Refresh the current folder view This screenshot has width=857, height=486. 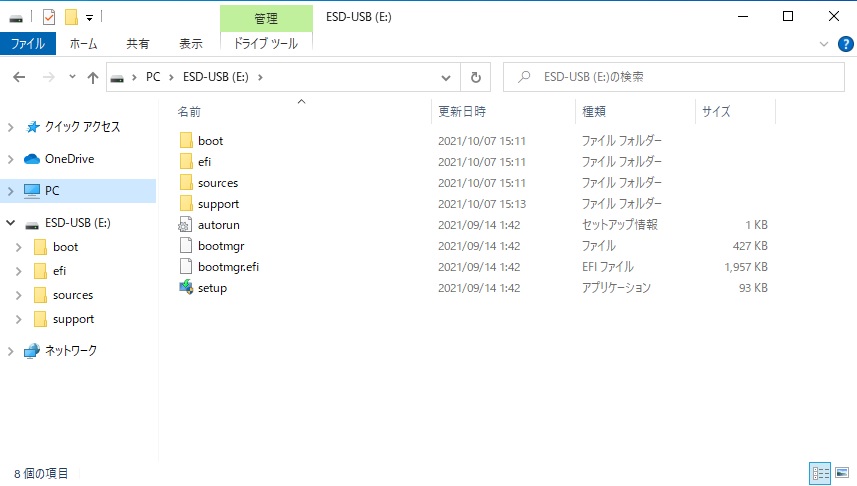click(476, 78)
